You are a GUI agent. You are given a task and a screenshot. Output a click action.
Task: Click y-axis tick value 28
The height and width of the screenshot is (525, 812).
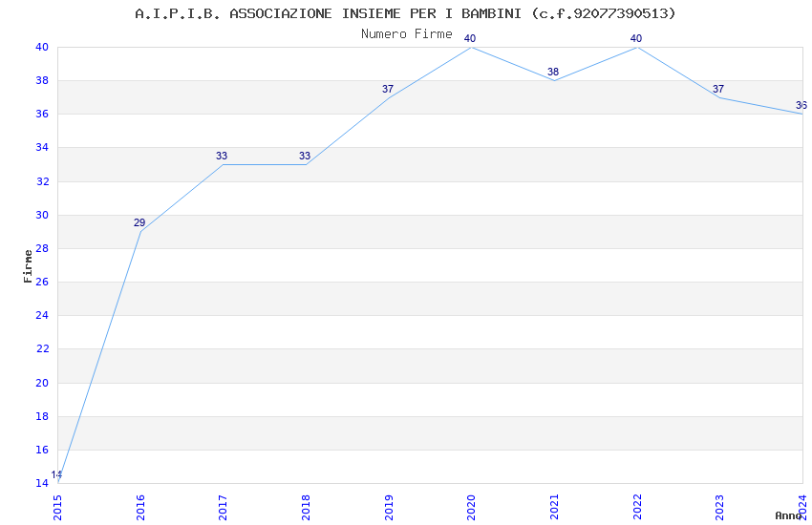tap(42, 248)
